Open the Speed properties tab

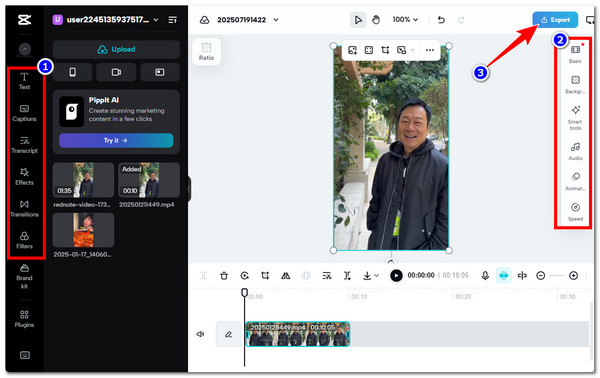[576, 212]
